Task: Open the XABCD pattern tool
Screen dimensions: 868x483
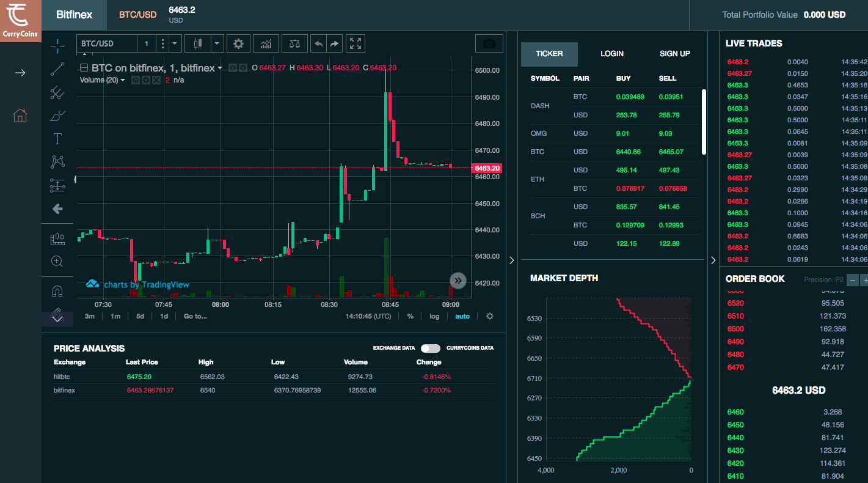Action: click(x=57, y=161)
